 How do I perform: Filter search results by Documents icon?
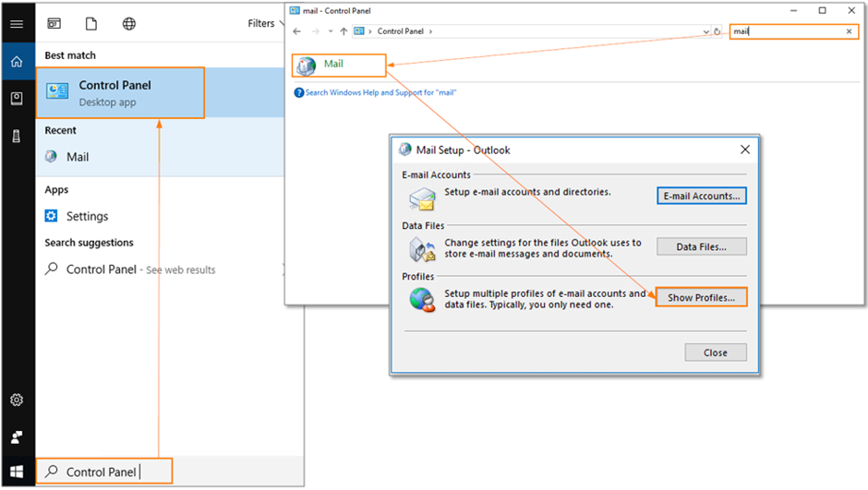point(91,24)
